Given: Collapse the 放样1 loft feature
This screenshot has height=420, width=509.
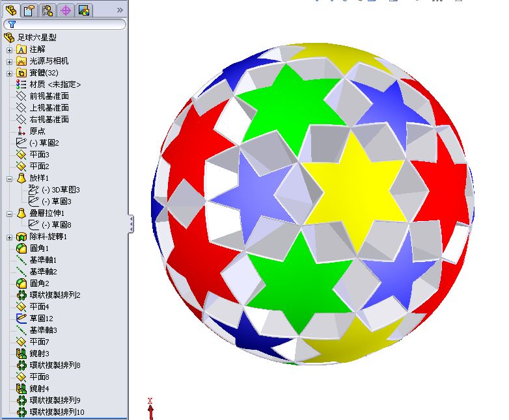Looking at the screenshot, I should 9,179.
